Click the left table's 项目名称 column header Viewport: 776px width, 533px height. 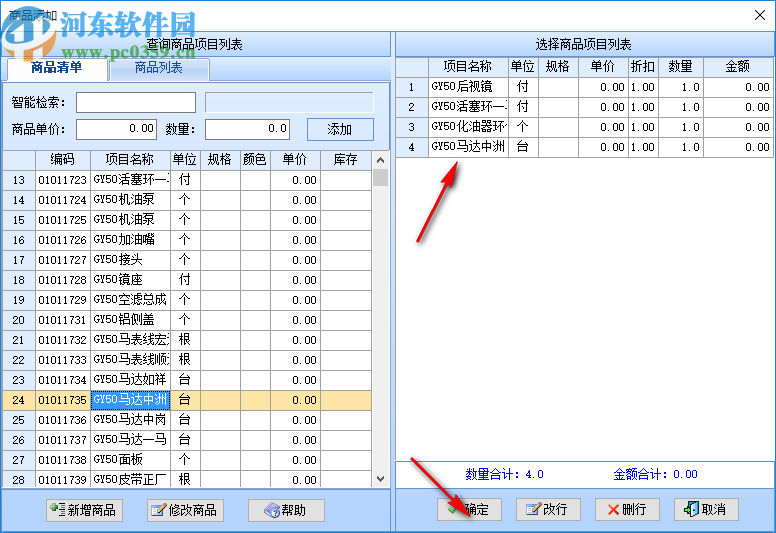tap(130, 159)
